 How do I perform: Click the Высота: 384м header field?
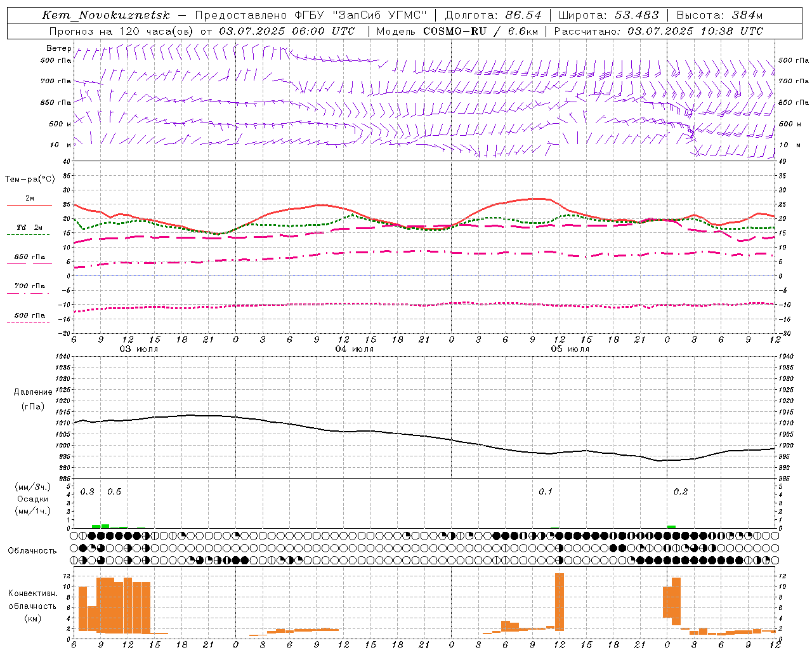[719, 15]
